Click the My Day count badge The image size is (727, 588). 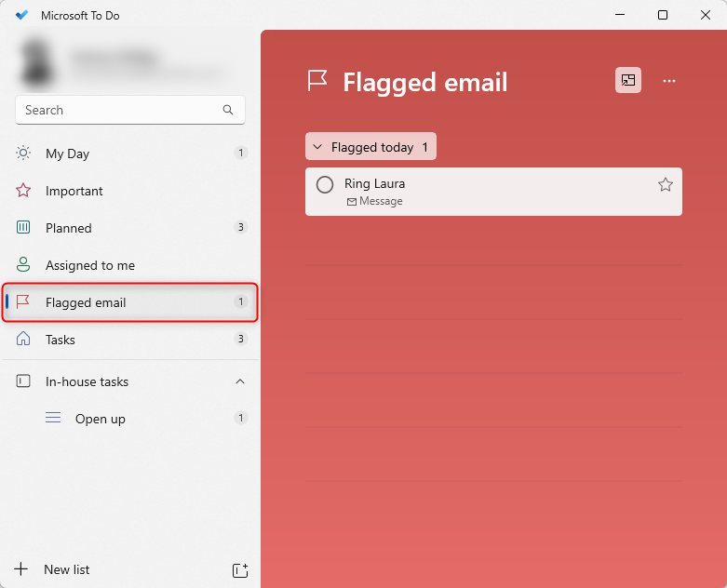coord(241,153)
